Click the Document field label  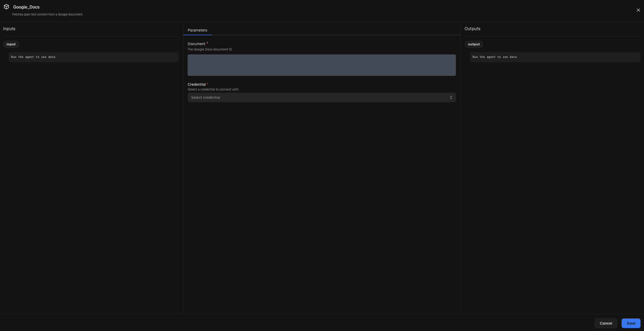(196, 44)
